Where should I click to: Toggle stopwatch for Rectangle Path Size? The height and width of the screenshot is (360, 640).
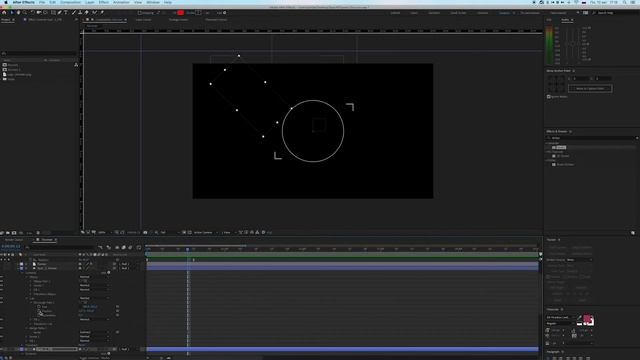(x=39, y=307)
